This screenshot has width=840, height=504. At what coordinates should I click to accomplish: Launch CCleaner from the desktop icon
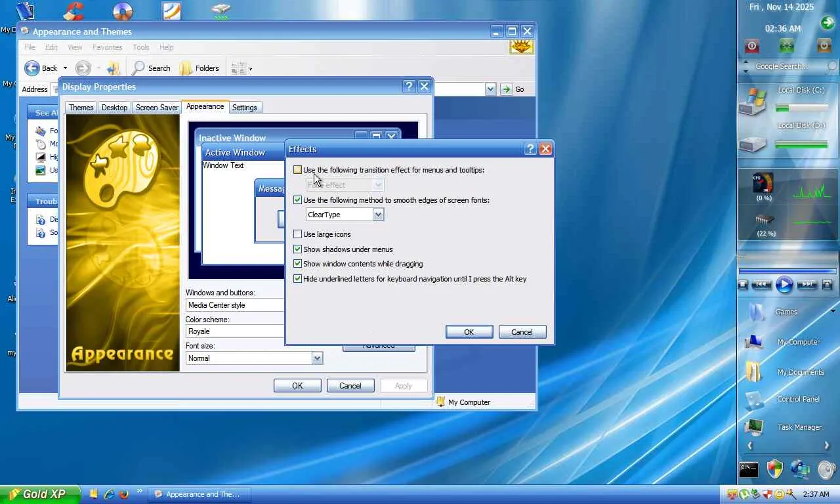coord(73,11)
